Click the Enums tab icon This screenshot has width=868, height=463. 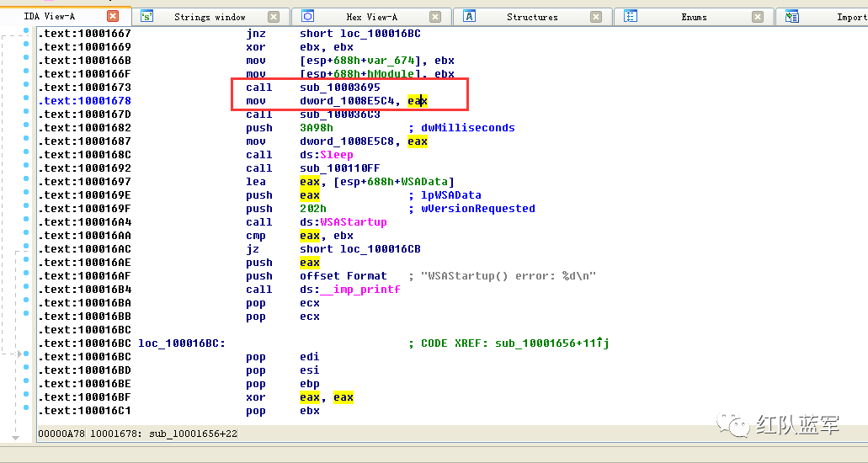(x=631, y=17)
